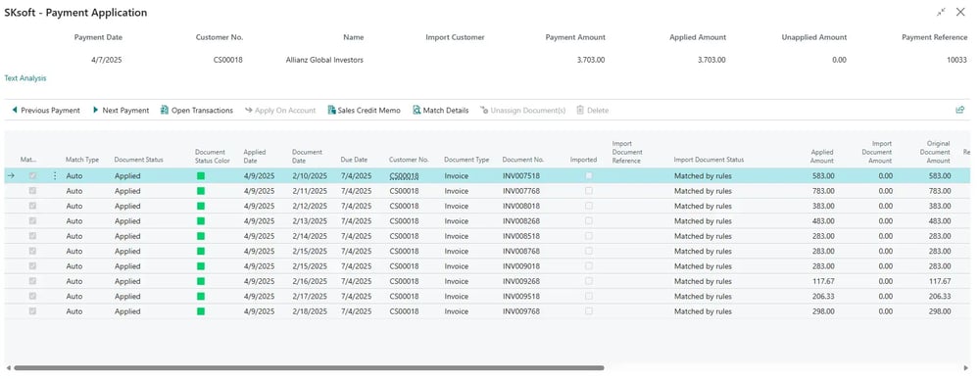
Task: Click applied amount 206.33
Action: tap(823, 296)
